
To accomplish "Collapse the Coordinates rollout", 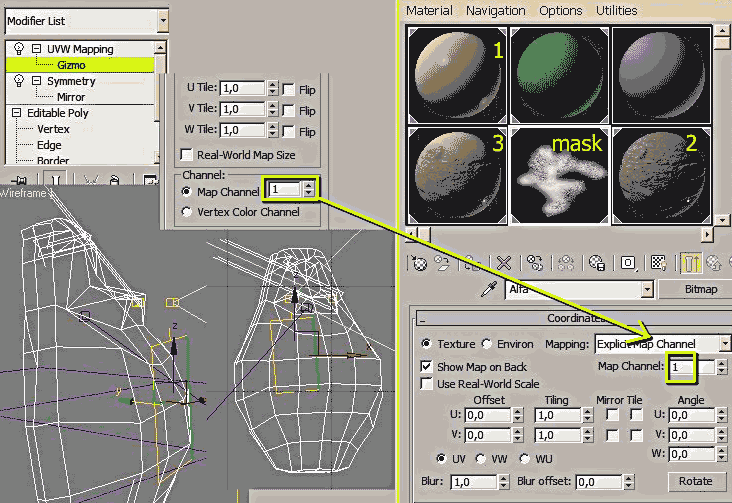I will pyautogui.click(x=422, y=319).
